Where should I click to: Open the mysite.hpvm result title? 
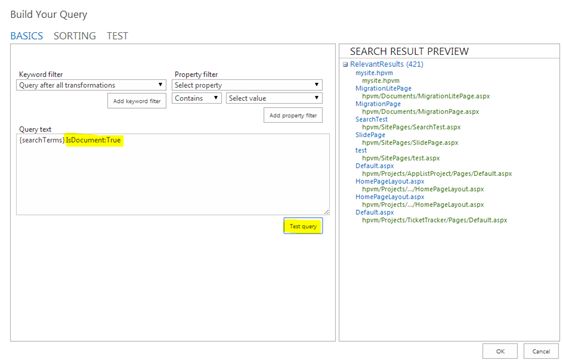[x=374, y=73]
